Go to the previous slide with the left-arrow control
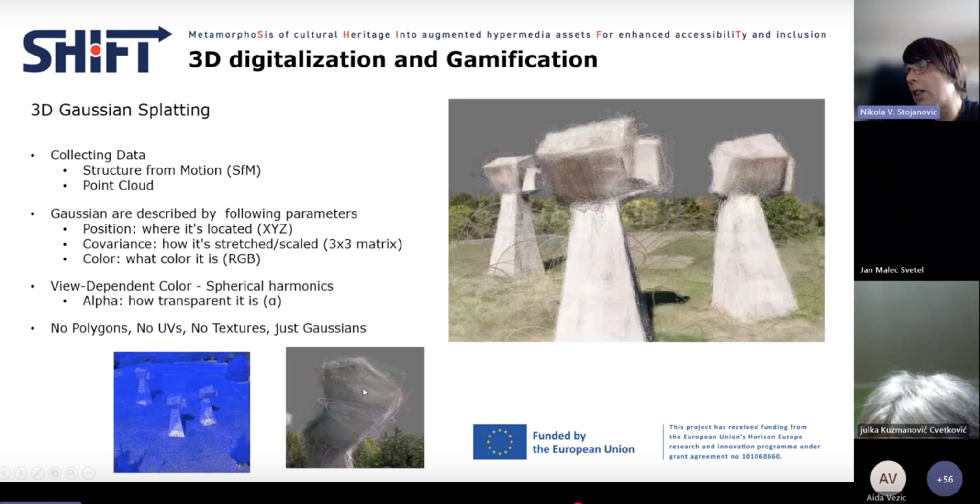980x504 pixels. click(x=4, y=473)
